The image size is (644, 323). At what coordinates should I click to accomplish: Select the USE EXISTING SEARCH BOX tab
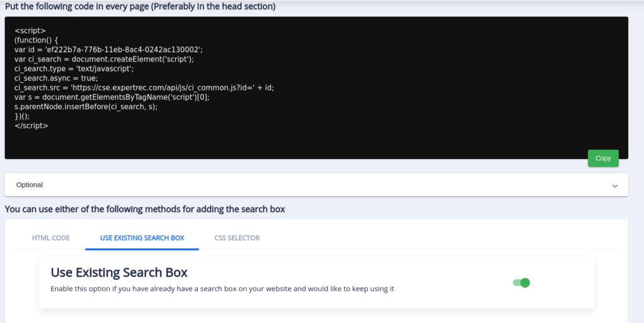click(x=142, y=238)
